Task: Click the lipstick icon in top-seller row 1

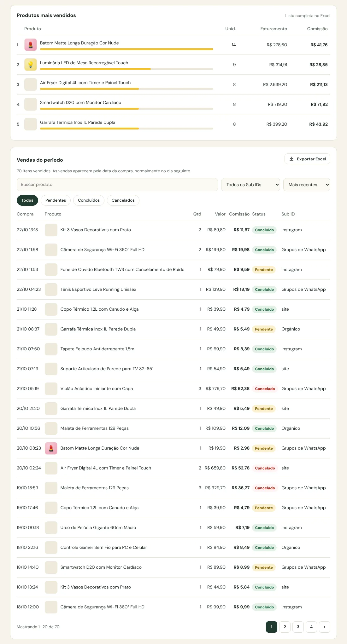Action: (31, 45)
